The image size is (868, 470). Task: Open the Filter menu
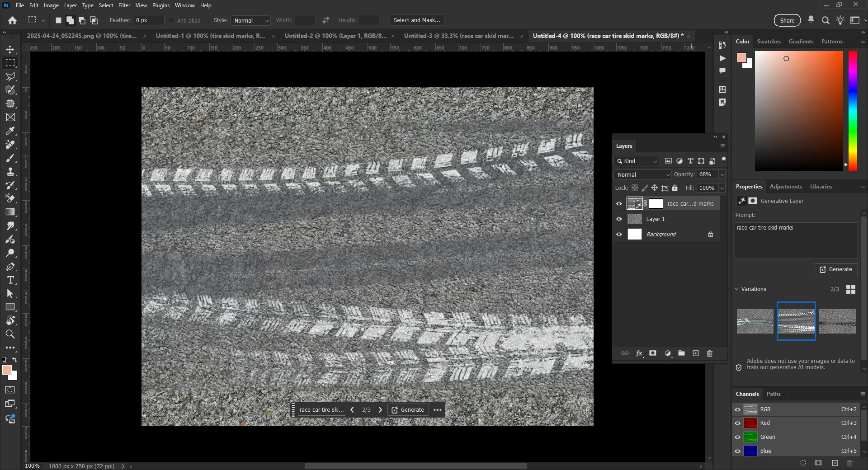click(x=124, y=5)
